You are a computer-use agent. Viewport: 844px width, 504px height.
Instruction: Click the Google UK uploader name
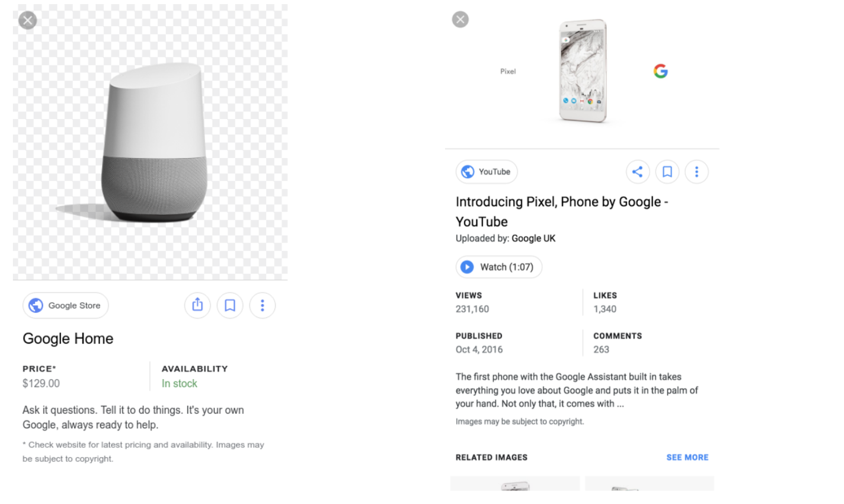[x=533, y=238]
